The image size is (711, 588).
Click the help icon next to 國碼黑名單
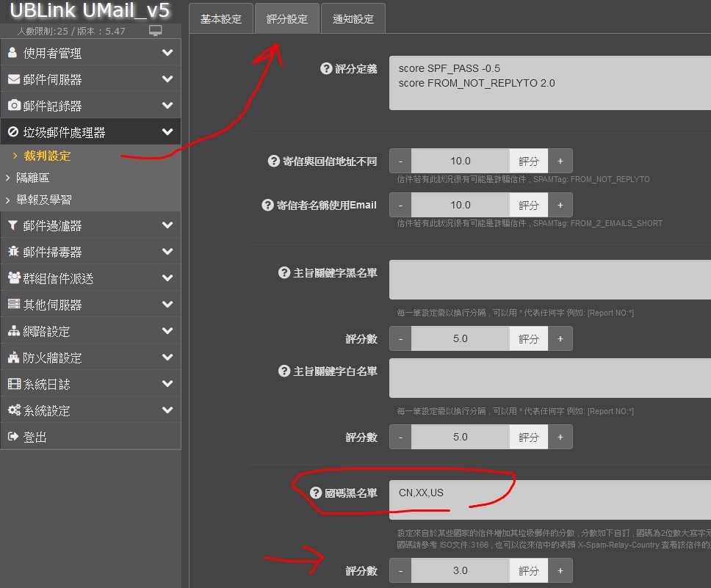316,493
